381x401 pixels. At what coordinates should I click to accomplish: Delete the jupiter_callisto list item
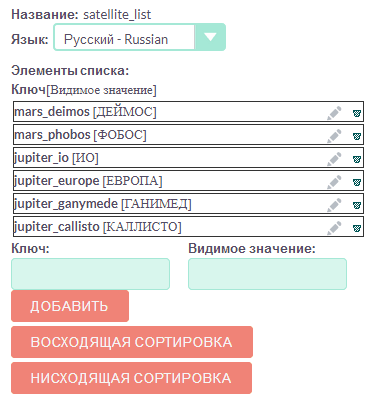(x=357, y=228)
